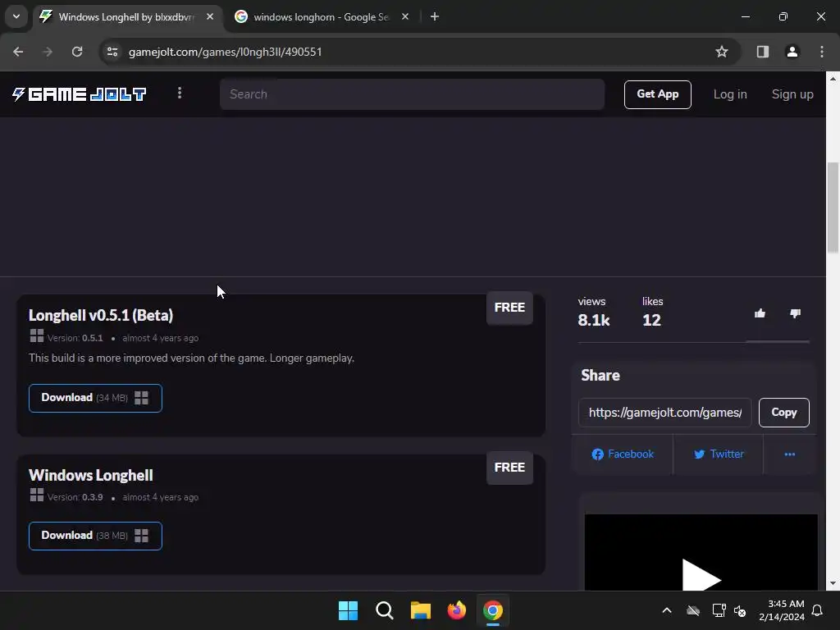This screenshot has height=630, width=840.
Task: Click the Windows Longhell package title
Action: (91, 475)
